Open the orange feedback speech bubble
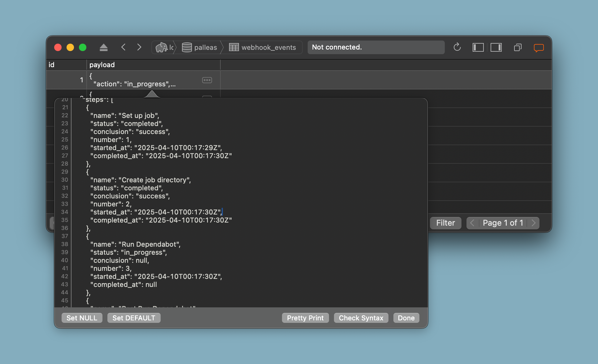This screenshot has width=598, height=364. 539,48
